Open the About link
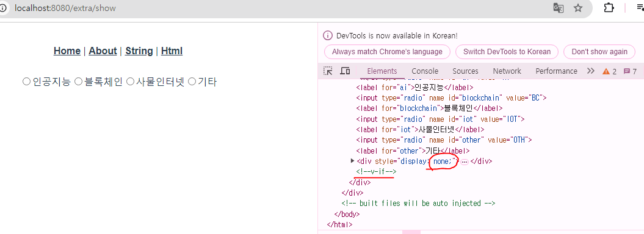Image resolution: width=644 pixels, height=234 pixels. (x=103, y=51)
